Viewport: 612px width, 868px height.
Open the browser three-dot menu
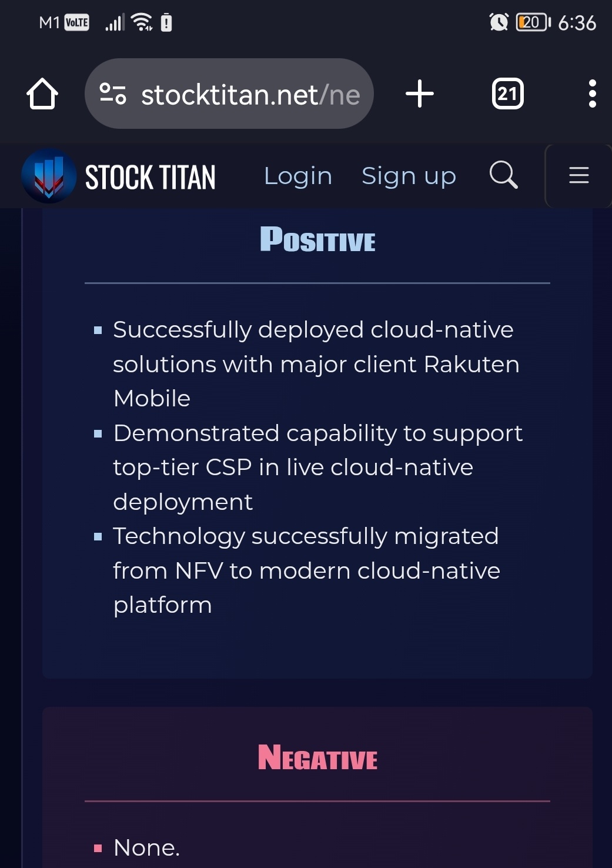[592, 94]
